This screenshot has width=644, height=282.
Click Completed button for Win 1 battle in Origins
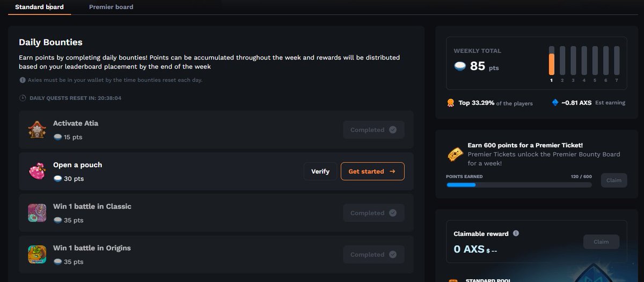point(374,255)
